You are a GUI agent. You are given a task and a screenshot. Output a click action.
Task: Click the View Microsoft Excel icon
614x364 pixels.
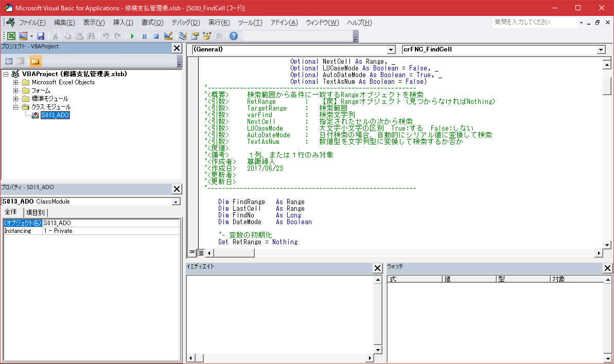point(10,36)
